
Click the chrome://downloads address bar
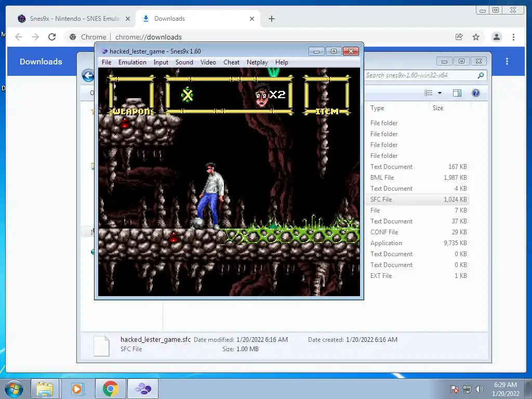click(x=258, y=37)
